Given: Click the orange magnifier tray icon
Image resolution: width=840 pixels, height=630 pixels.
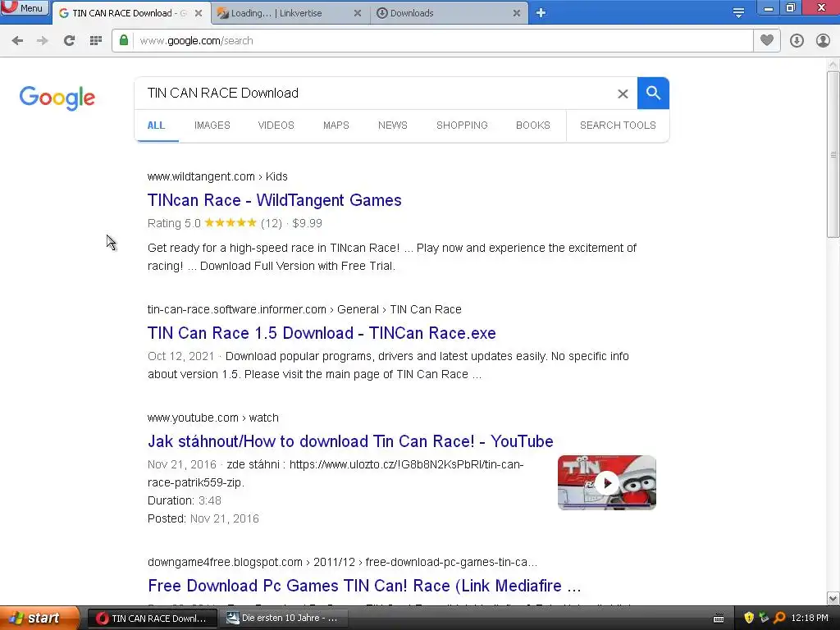Looking at the screenshot, I should [779, 618].
